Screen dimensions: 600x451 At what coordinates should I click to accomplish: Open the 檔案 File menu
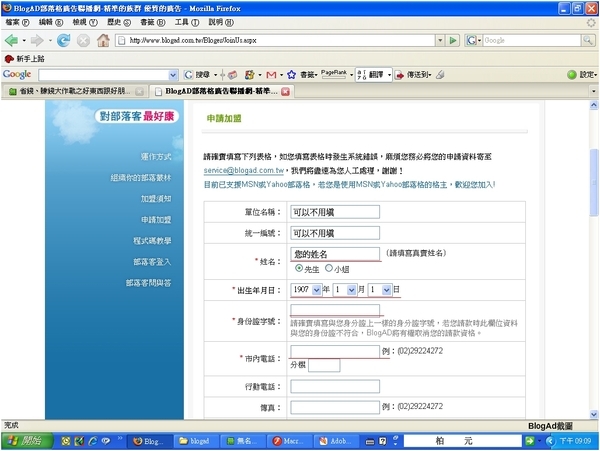click(x=17, y=22)
